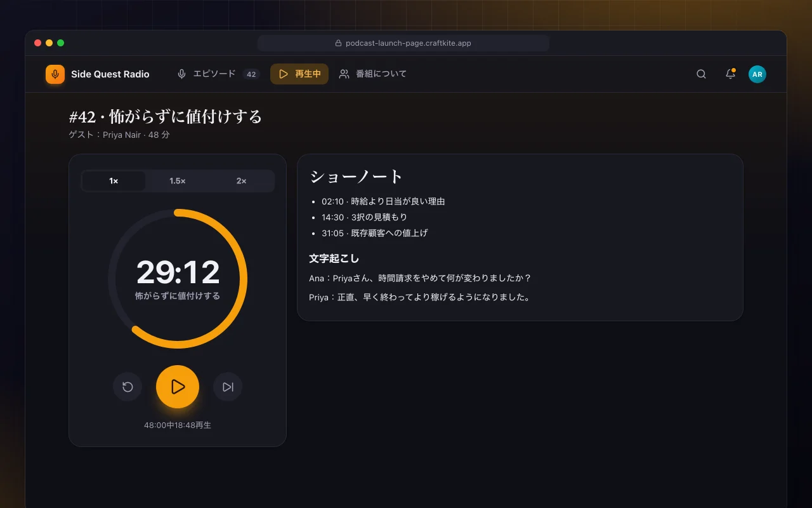Select 1× playback speed

tap(114, 181)
